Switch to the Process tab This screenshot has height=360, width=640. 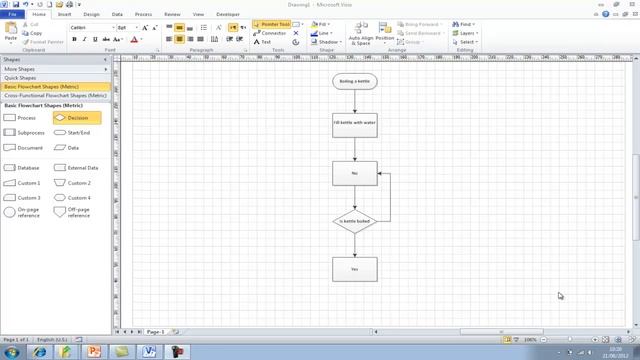tap(143, 14)
